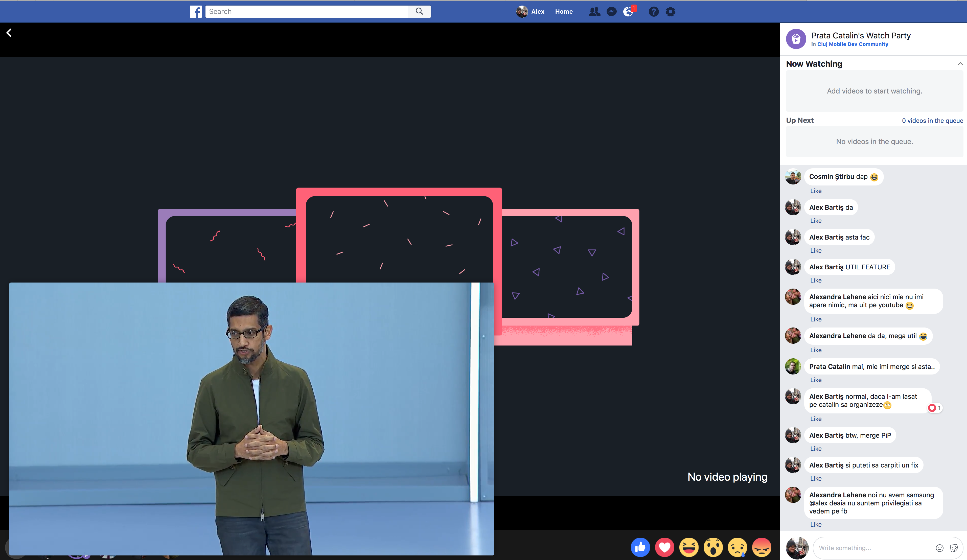Click your avatar beside comment box
The image size is (967, 560).
[797, 548]
